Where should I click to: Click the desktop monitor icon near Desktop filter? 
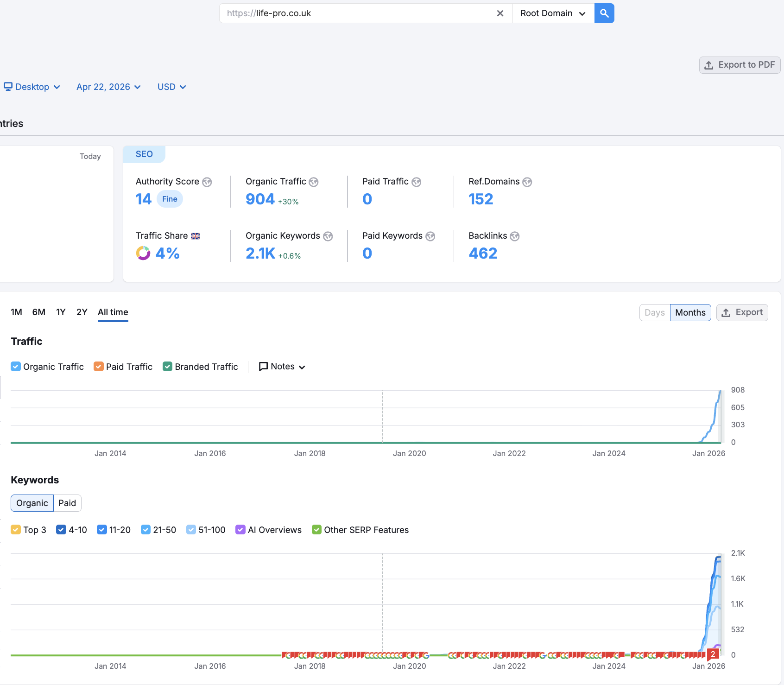tap(7, 86)
